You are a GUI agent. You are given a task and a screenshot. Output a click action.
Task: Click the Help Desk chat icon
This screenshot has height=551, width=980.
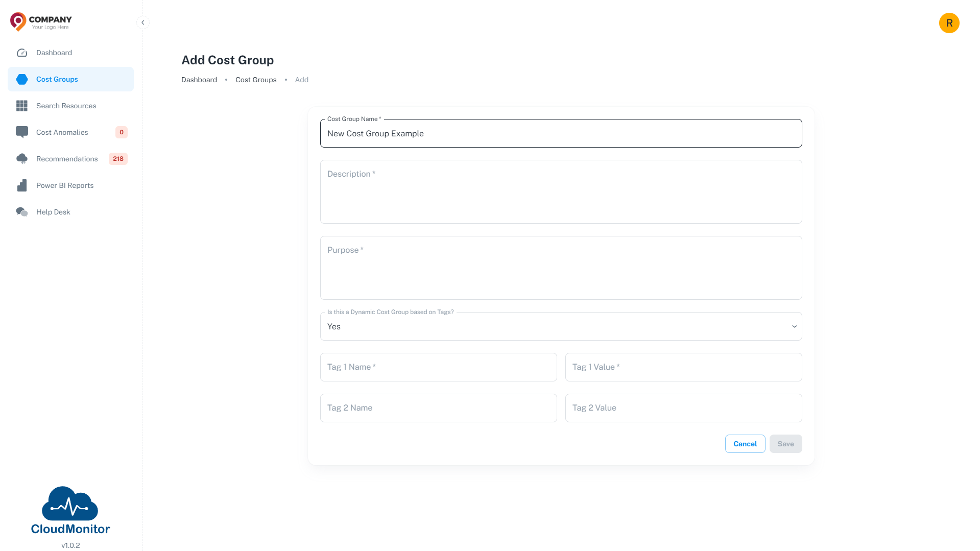[x=22, y=212]
